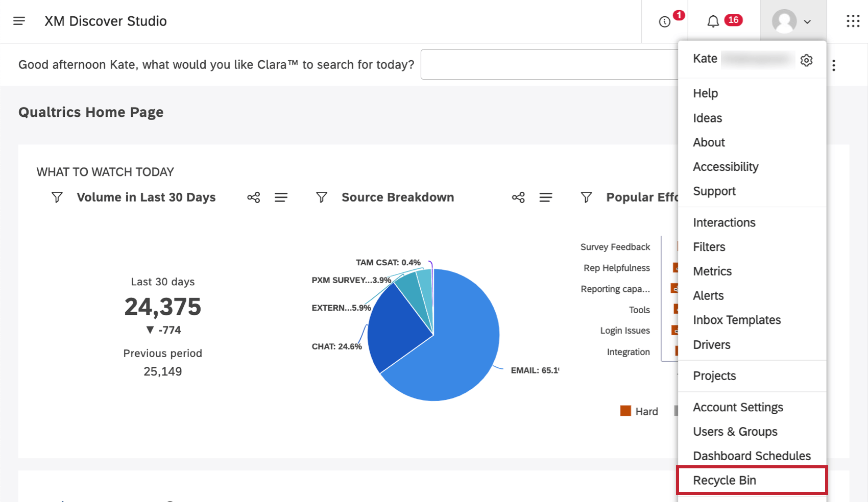Open the vertical three-dot options menu
868x502 pixels.
[x=834, y=65]
